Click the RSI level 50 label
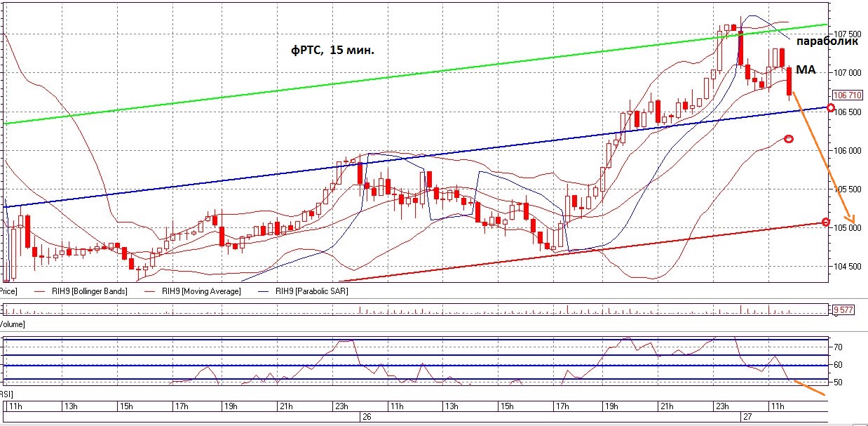Screen dimensions: 868x426 point(837,382)
